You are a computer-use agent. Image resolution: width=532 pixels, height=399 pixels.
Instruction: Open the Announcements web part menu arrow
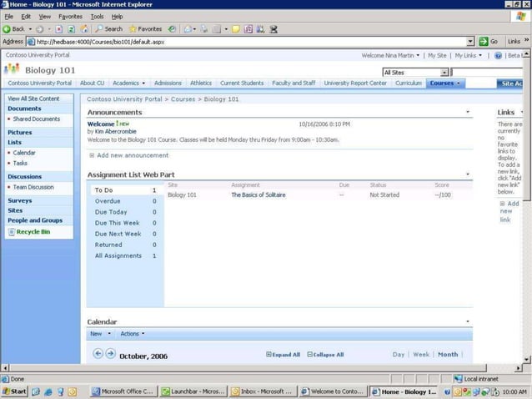pyautogui.click(x=468, y=112)
